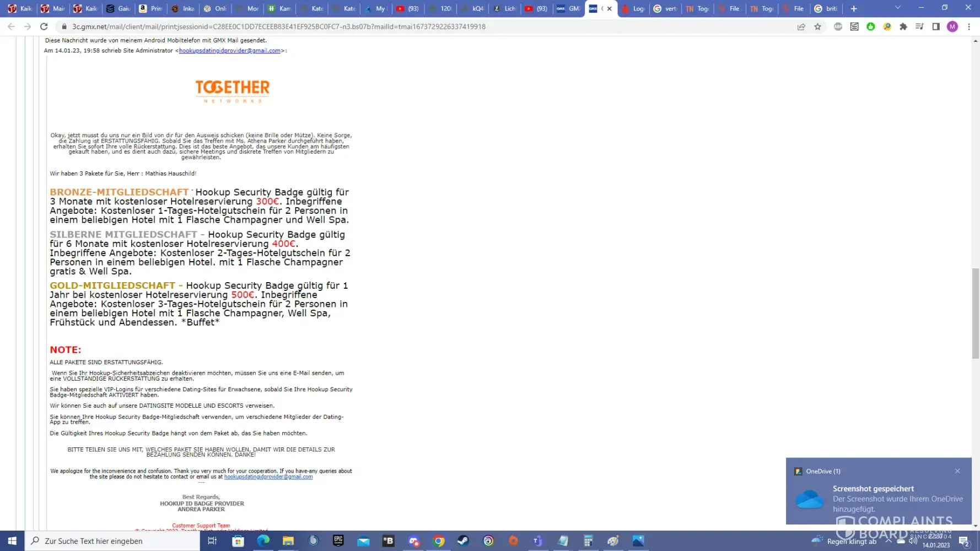Select the 'BRONZE-MITGLIEDSCHAFT' heading text
Viewport: 980px width, 551px height.
[x=119, y=192]
